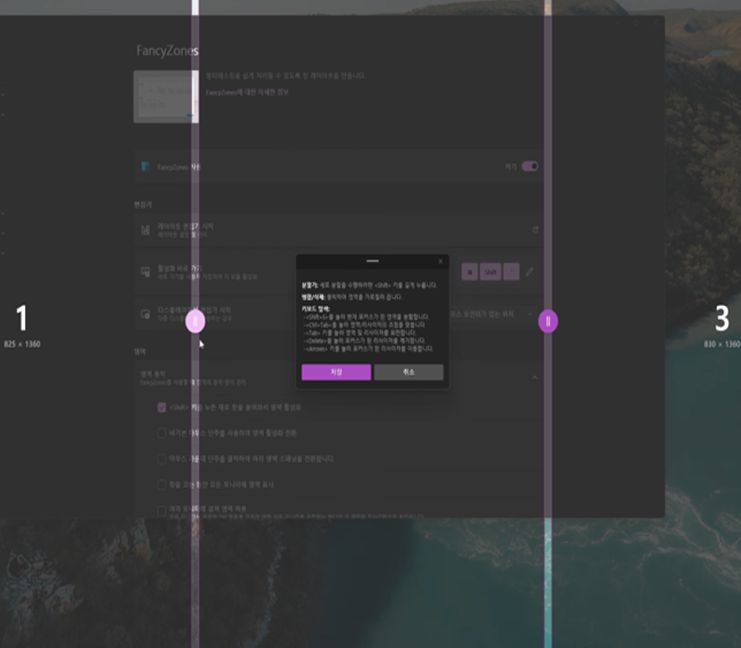Check middle mouse button zone spanning option
The height and width of the screenshot is (648, 741).
click(x=162, y=459)
